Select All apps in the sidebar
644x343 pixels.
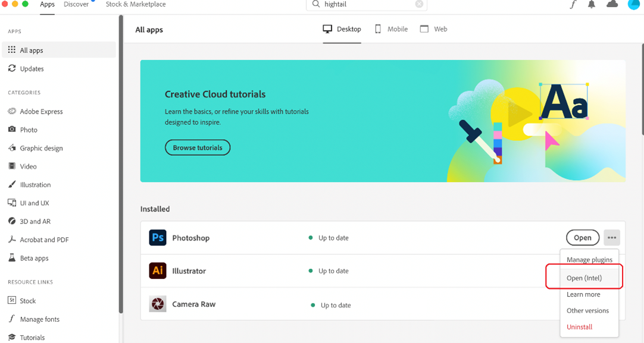click(x=59, y=50)
